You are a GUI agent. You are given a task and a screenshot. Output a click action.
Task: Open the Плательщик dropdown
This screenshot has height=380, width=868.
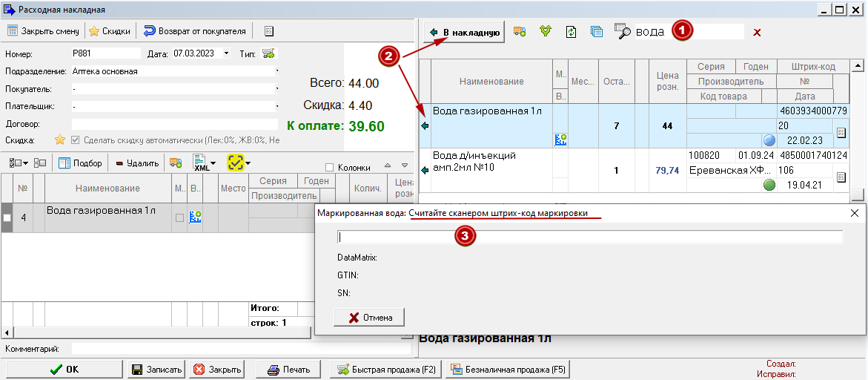(x=276, y=106)
